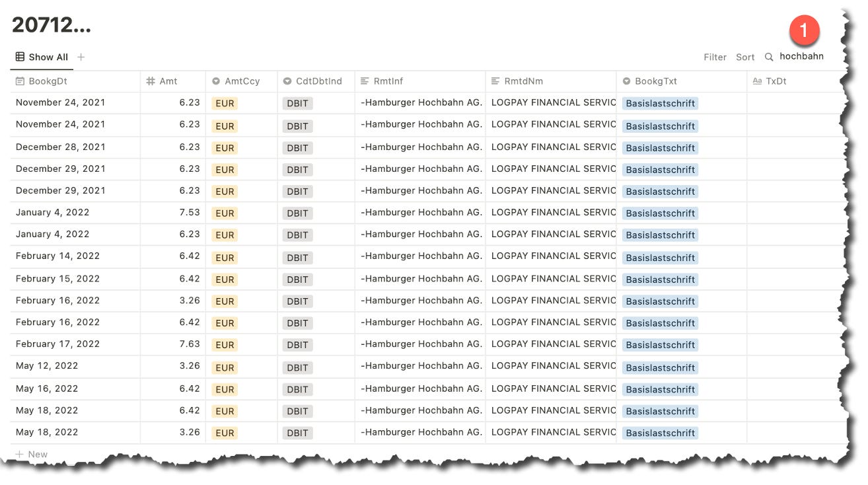Click EUR tag in February 17, 2022 row

225,345
